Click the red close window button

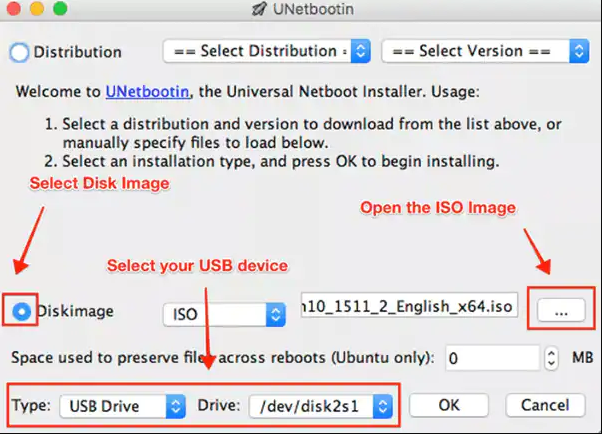14,8
